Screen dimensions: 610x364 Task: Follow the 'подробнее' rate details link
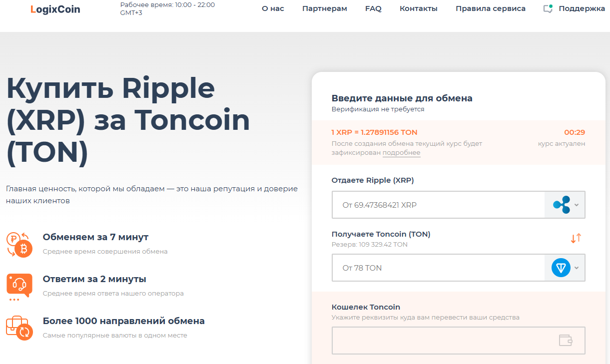[x=401, y=152]
